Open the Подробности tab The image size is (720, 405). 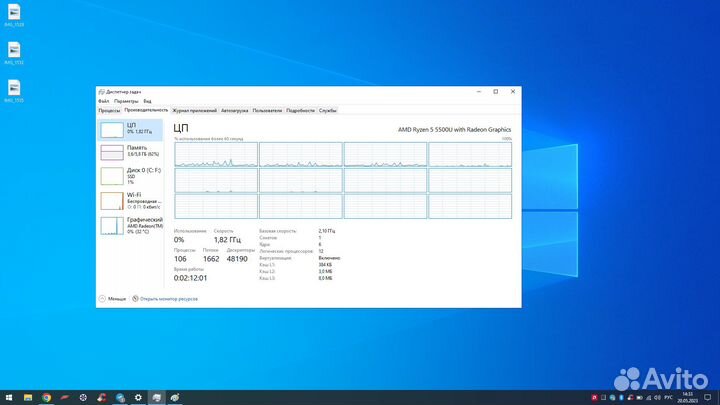click(300, 111)
